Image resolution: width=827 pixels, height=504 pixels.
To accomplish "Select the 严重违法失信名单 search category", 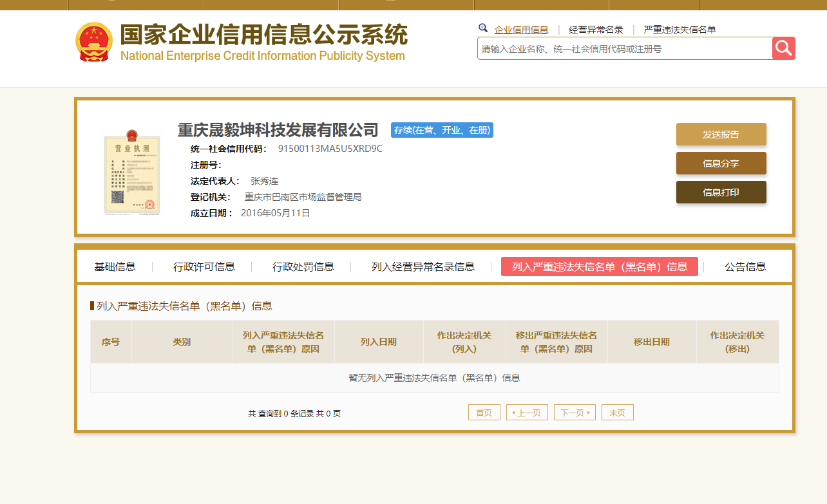I will [680, 30].
